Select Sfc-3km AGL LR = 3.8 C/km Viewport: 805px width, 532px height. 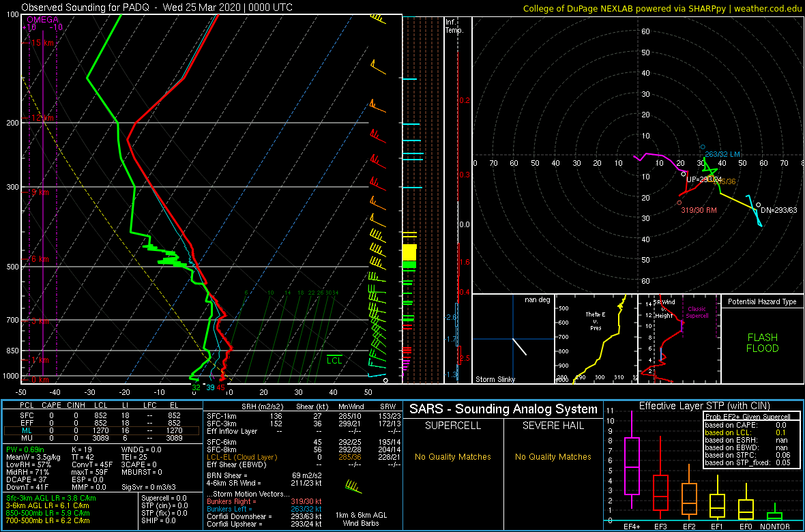click(x=51, y=498)
